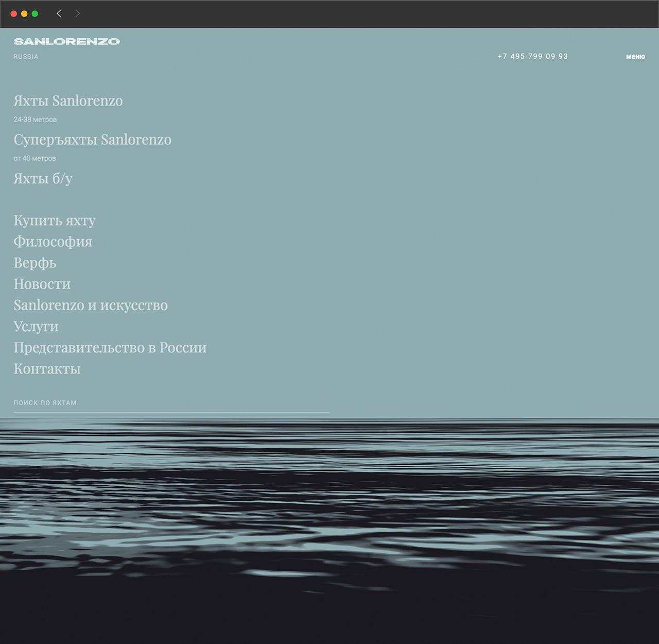
Task: Click the от 40 метров subtitle
Action: [x=34, y=158]
